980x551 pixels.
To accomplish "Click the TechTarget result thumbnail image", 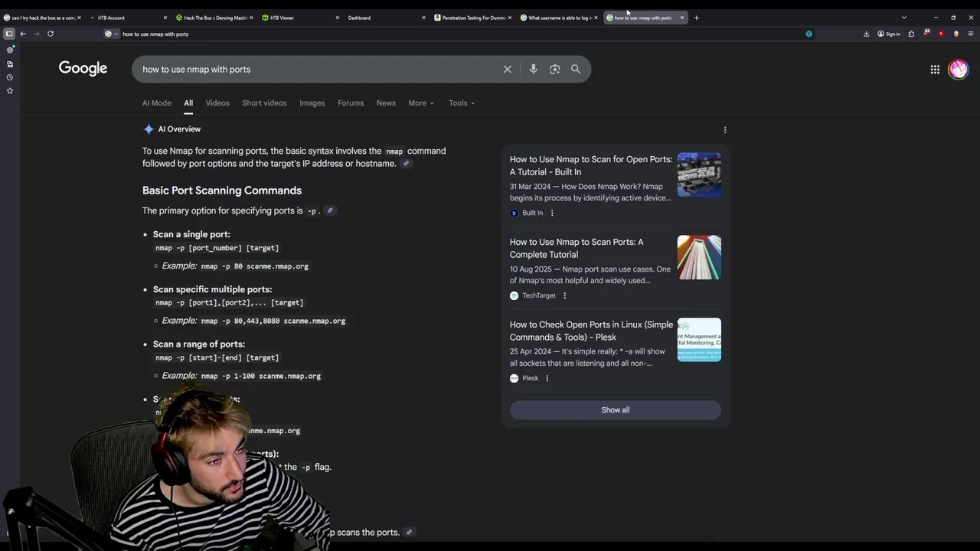I will tap(699, 257).
